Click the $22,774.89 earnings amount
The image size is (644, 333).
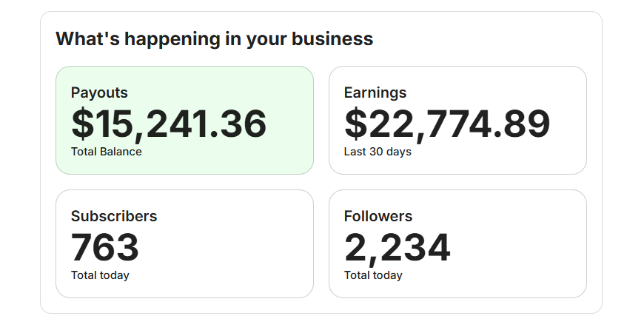tap(447, 124)
